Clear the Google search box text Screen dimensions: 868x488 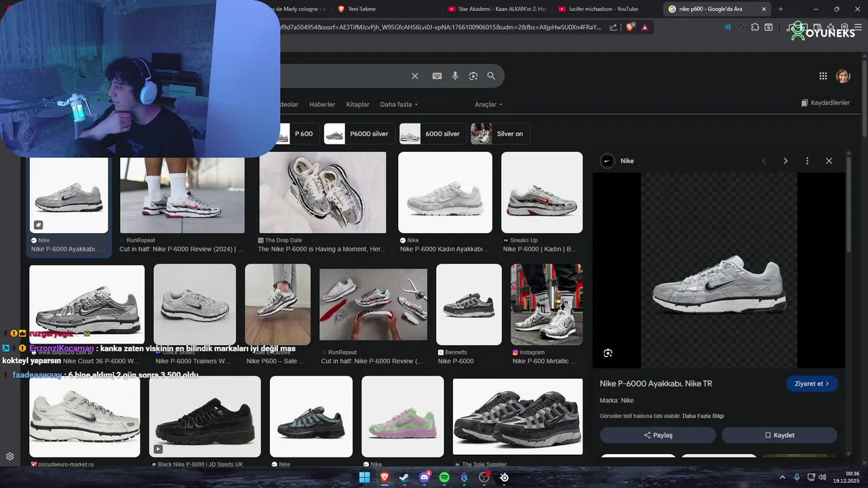tap(415, 76)
